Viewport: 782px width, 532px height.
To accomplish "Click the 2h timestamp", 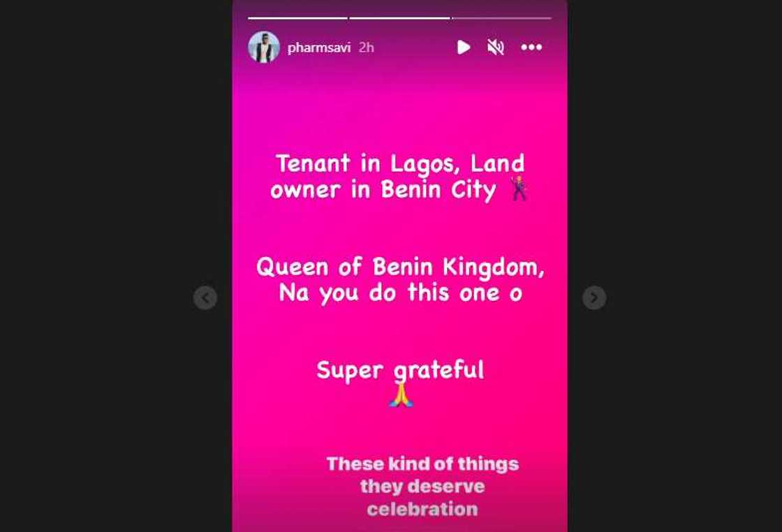I will point(367,47).
